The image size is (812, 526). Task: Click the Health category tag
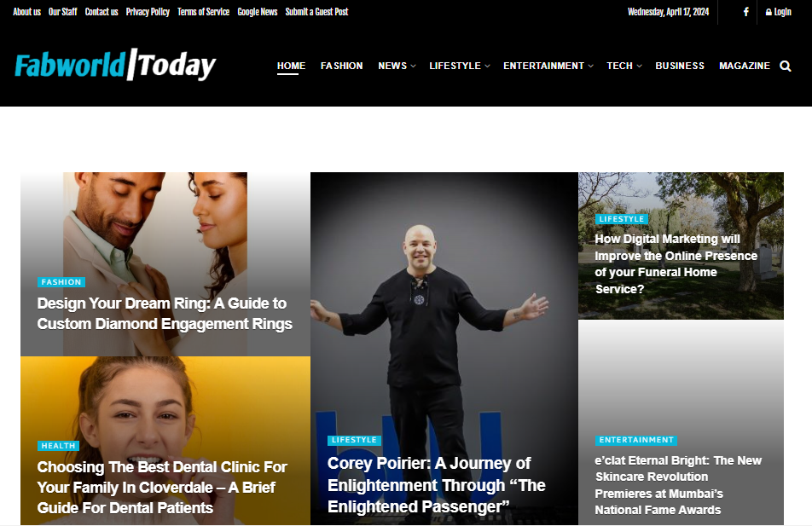[58, 446]
